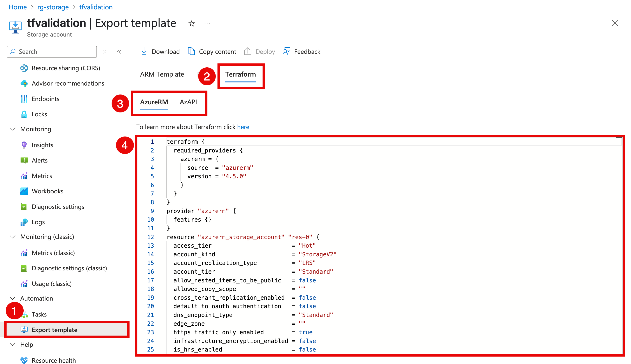Click the Advisor recommendations icon

(24, 83)
